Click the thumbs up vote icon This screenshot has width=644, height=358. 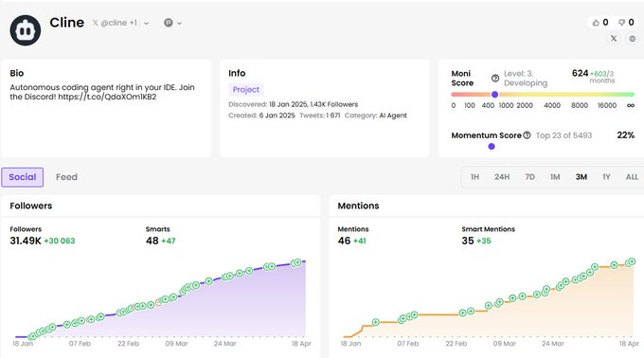coord(596,23)
